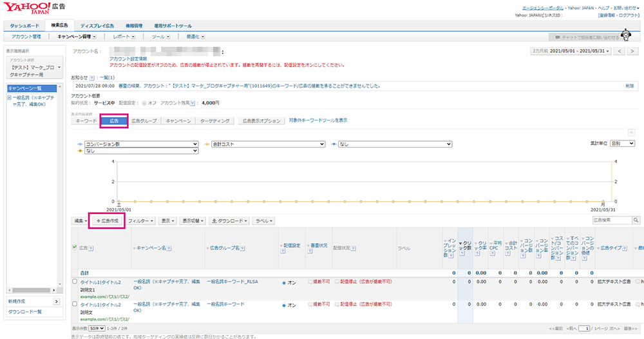Viewport: 644px width, 339px height.
Task: Open help icon for インプレッション数 column
Action: tap(451, 256)
